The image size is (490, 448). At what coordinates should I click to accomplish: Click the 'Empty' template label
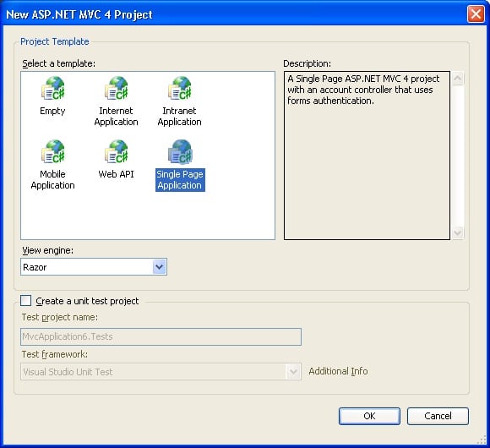tap(52, 111)
